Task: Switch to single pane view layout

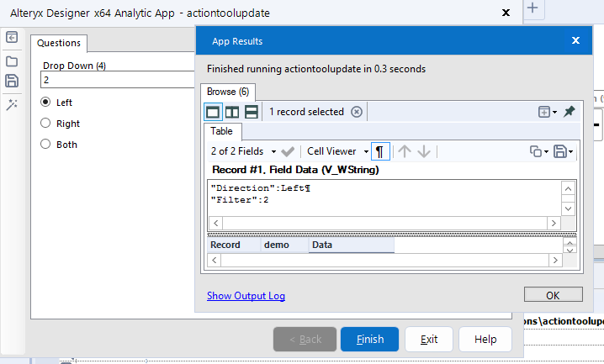Action: [213, 112]
